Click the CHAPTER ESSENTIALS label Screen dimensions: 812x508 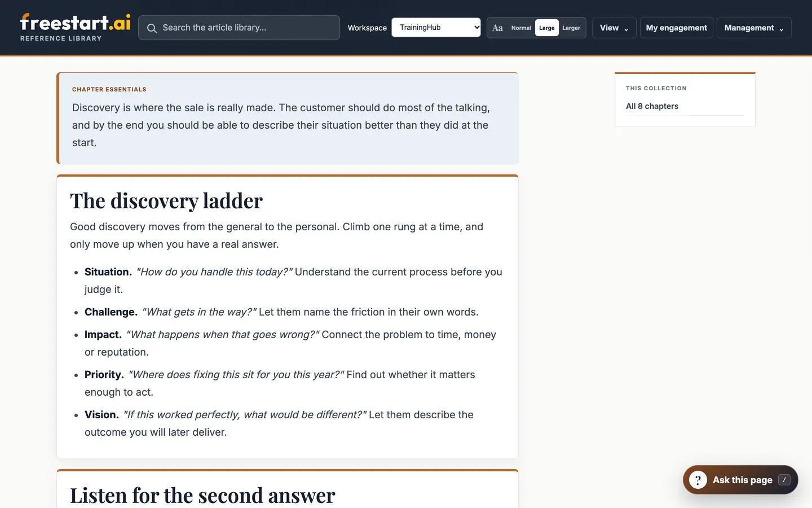[x=109, y=89]
